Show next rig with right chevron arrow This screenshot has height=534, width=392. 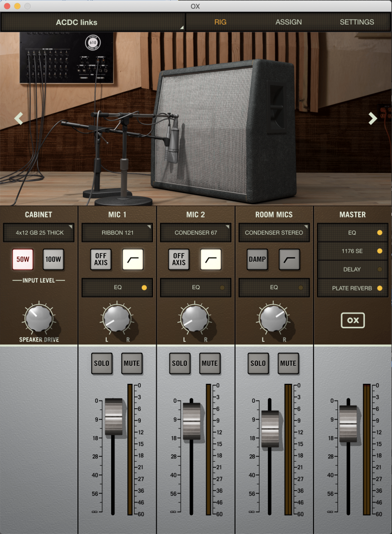(x=373, y=118)
